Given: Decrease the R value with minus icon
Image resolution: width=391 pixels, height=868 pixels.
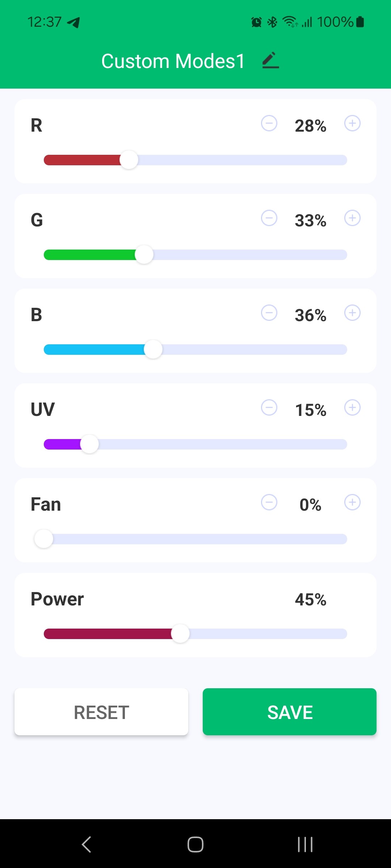Looking at the screenshot, I should 269,123.
